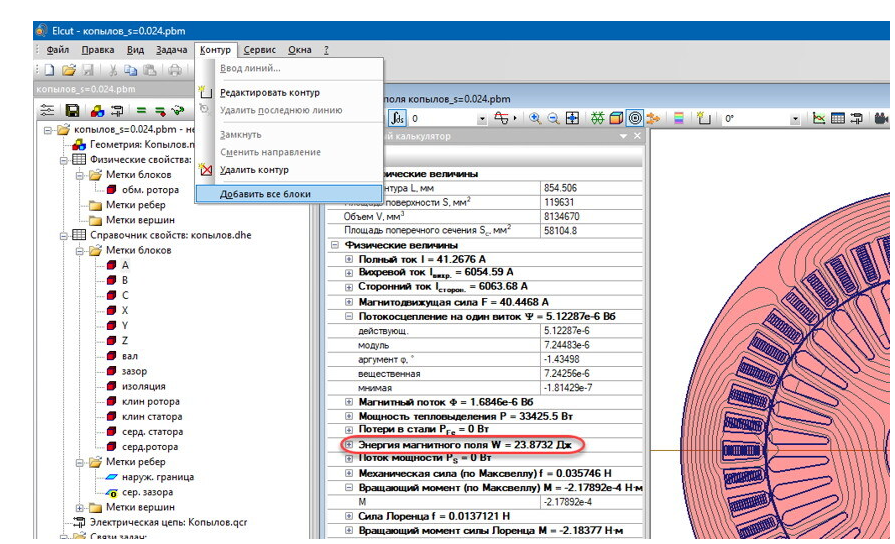Click the zoom out magnifier icon
Screen dimensions: 895x544
pos(553,118)
